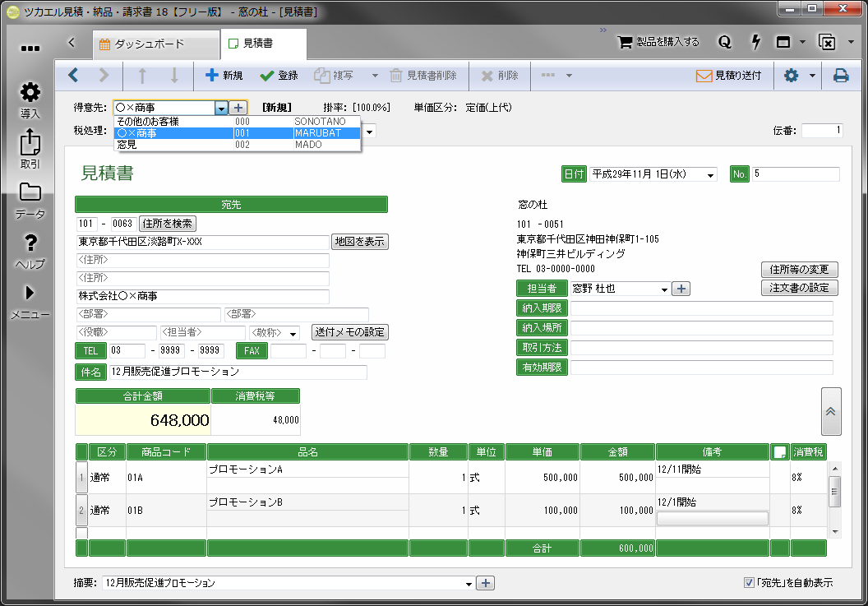Click the note icon column header
Image resolution: width=868 pixels, height=606 pixels.
780,452
